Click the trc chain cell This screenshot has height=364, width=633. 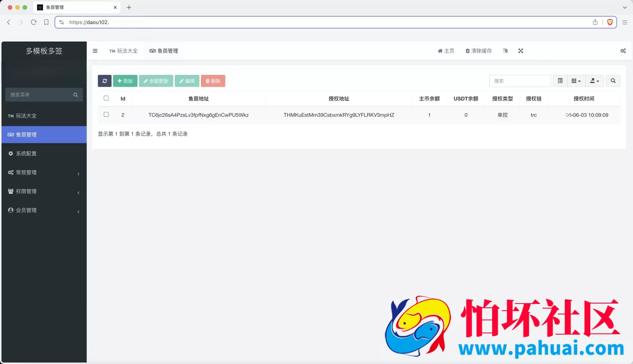[534, 115]
